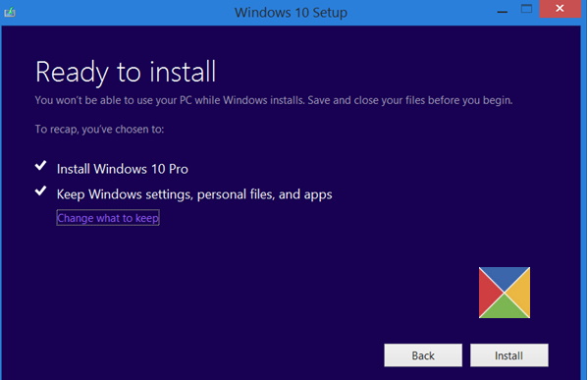Viewport: 588px width, 380px height.
Task: Click the Windows 10 Setup title text
Action: point(291,13)
